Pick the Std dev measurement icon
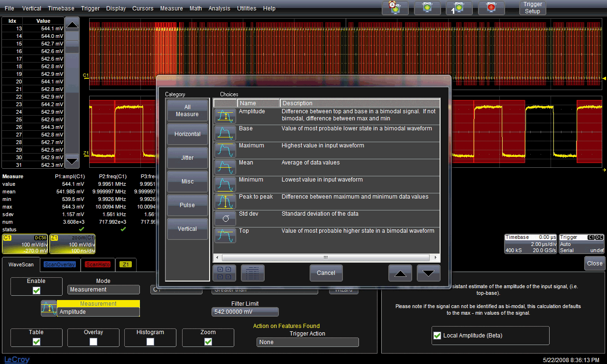The image size is (607, 364). tap(225, 218)
